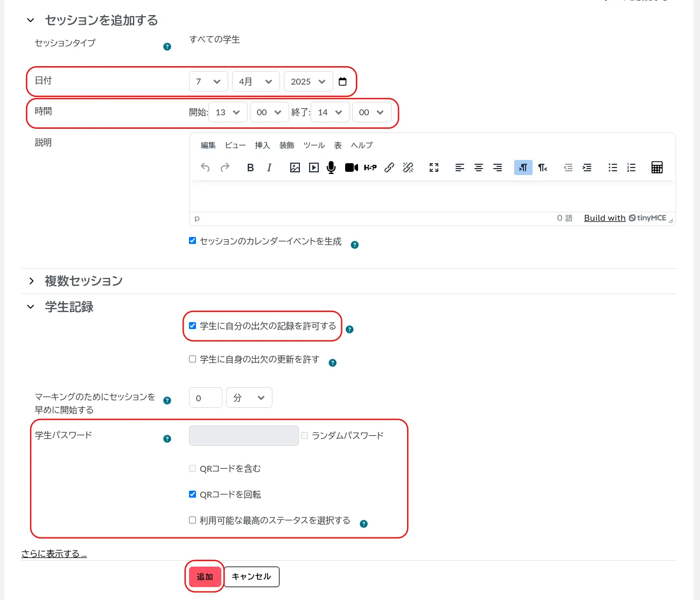Image resolution: width=700 pixels, height=600 pixels.
Task: Open the calendar date picker icon
Action: click(342, 82)
